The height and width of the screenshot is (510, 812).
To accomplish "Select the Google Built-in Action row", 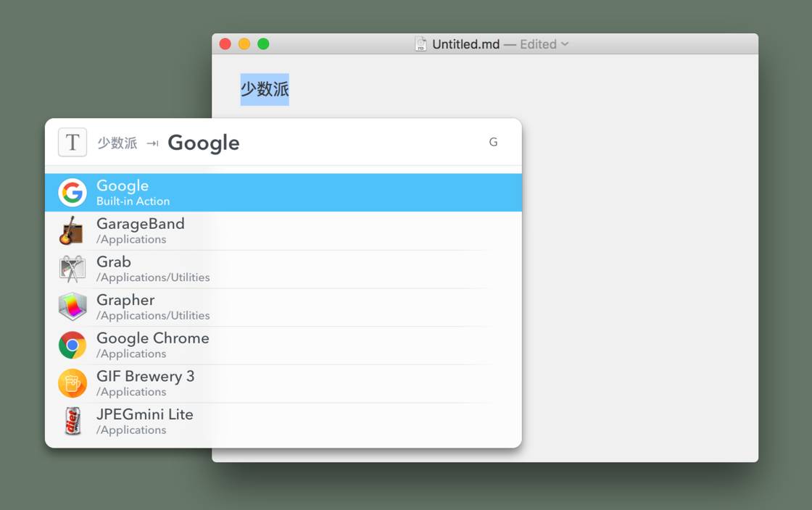I will [x=283, y=193].
